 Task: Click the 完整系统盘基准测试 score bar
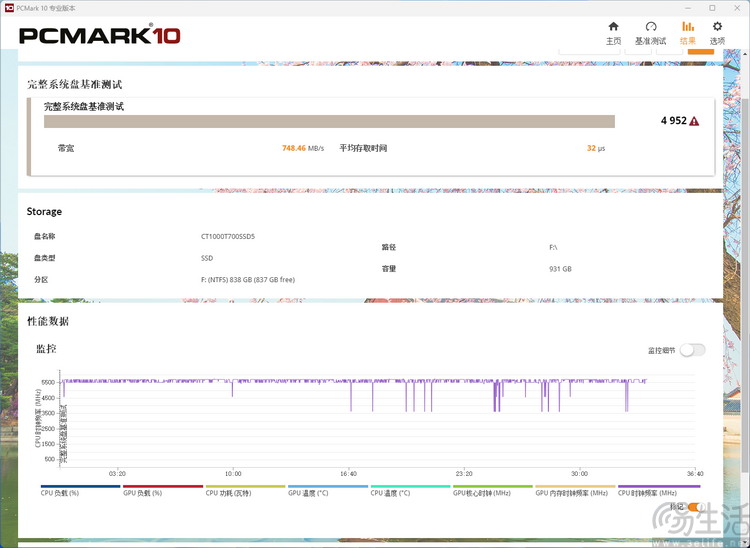click(x=329, y=121)
